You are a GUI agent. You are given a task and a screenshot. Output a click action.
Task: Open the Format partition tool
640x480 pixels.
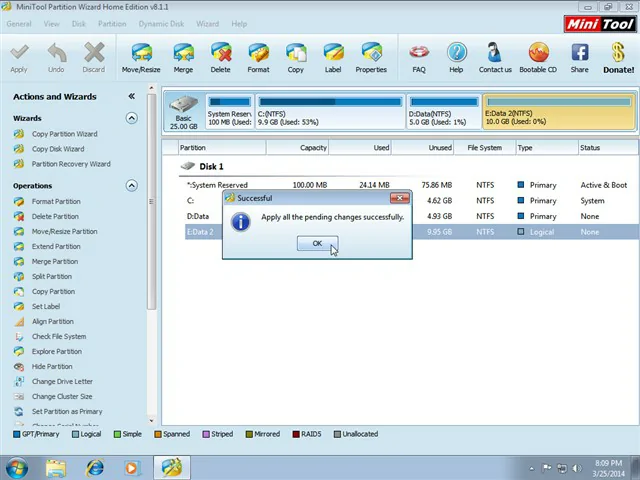[258, 54]
